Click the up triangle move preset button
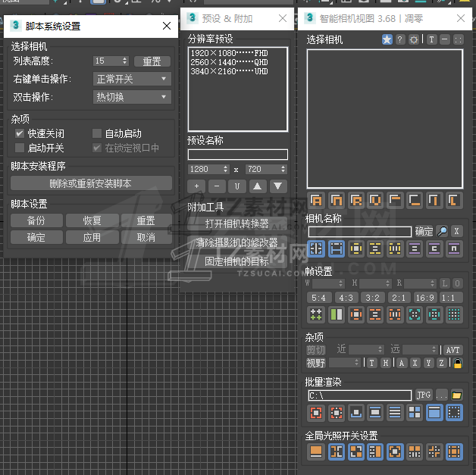This screenshot has height=475, width=476. (x=258, y=186)
